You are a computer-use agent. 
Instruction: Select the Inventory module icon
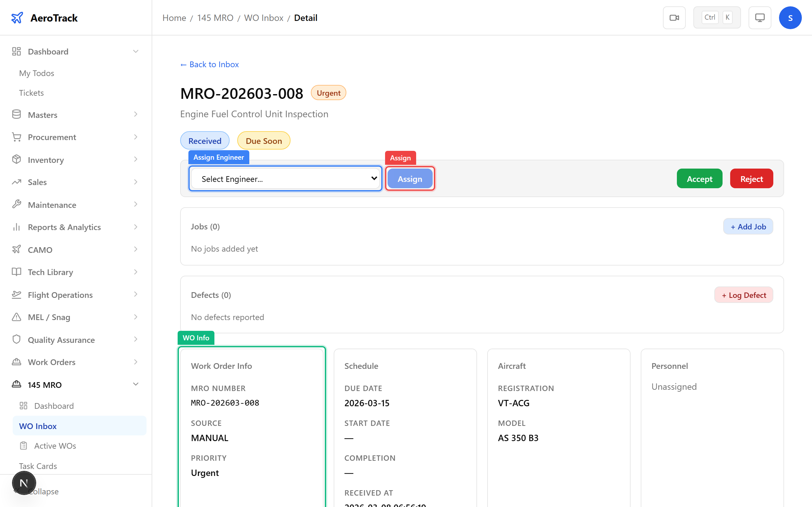16,160
